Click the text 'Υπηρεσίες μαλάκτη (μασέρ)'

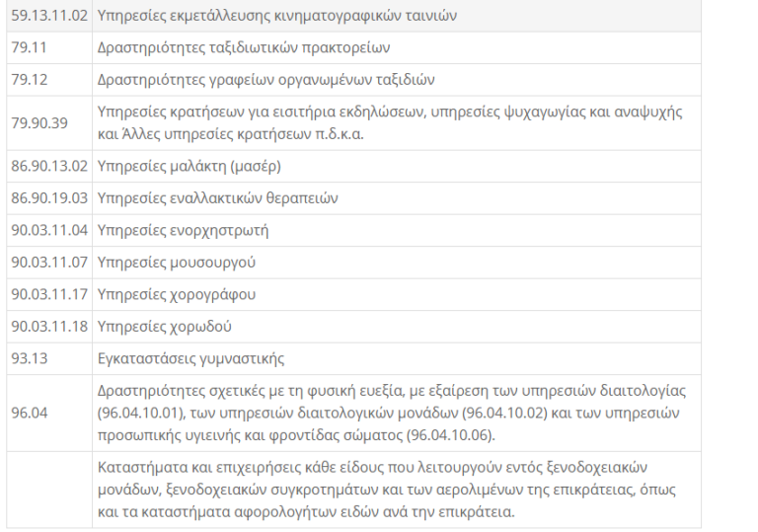coord(189,166)
